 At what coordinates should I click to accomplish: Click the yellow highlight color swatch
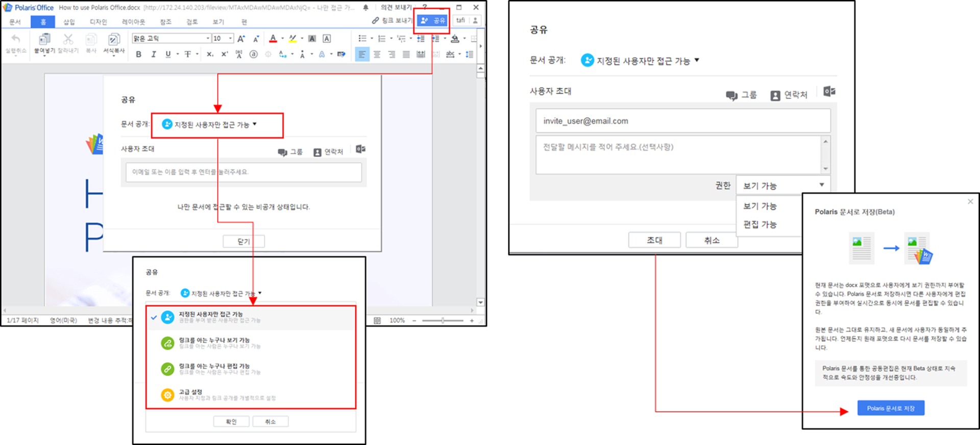coord(292,38)
